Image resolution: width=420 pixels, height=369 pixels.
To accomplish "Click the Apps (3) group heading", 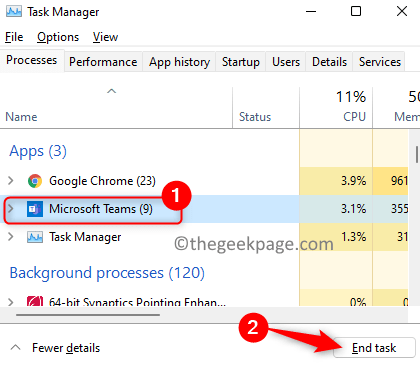I will 38,151.
